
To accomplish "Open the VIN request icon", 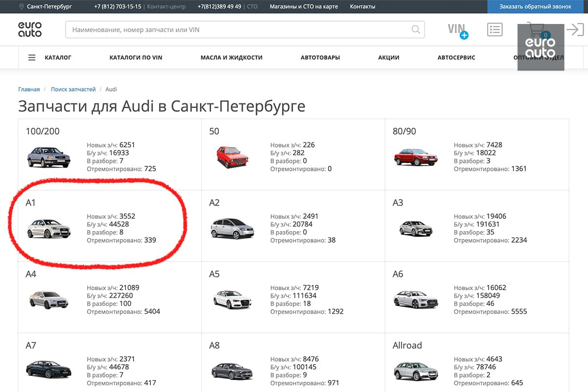I will coord(458,30).
